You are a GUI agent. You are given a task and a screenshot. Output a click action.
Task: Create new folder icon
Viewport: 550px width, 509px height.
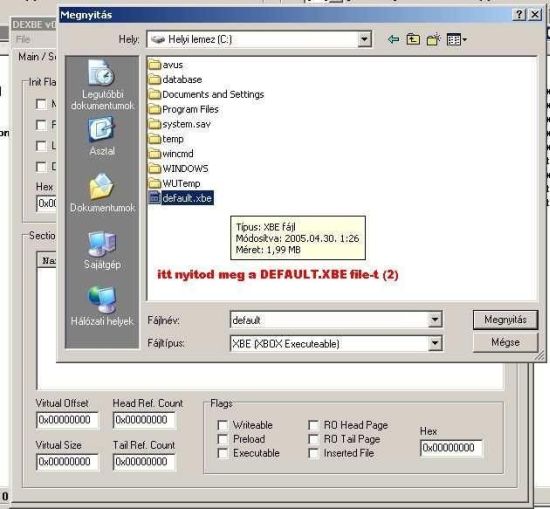[434, 39]
